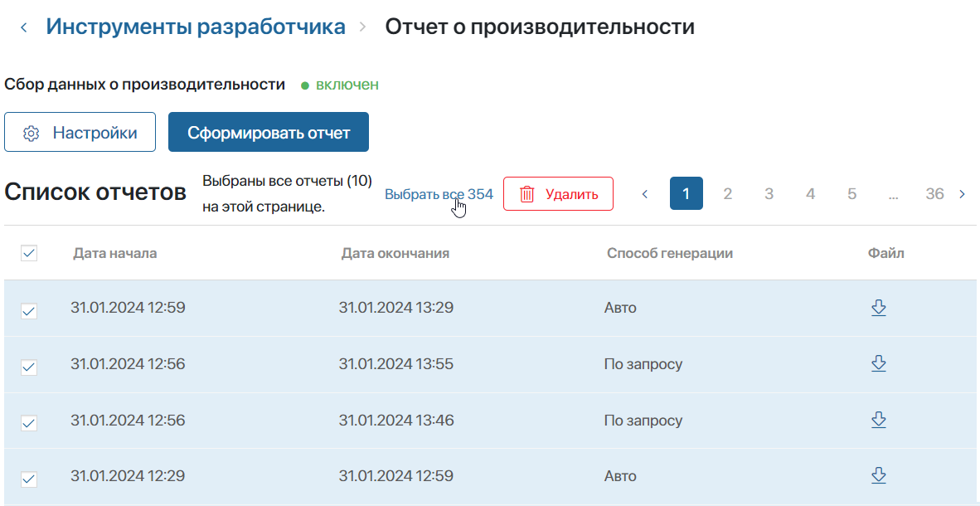Click По запросу in the row ending 13:55

click(x=643, y=365)
